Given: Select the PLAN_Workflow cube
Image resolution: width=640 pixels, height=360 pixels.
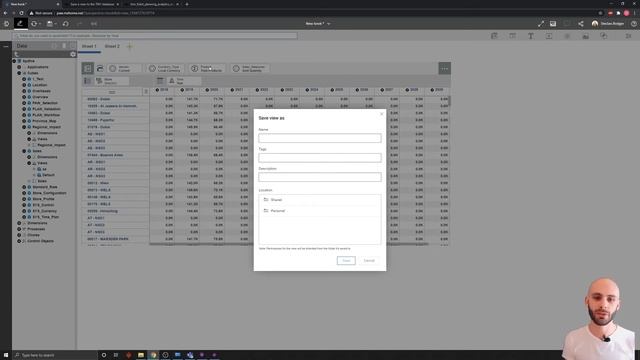Looking at the screenshot, I should 46,115.
